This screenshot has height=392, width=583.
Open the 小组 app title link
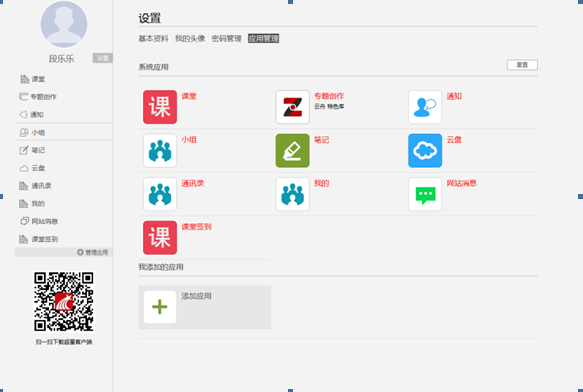coord(189,140)
